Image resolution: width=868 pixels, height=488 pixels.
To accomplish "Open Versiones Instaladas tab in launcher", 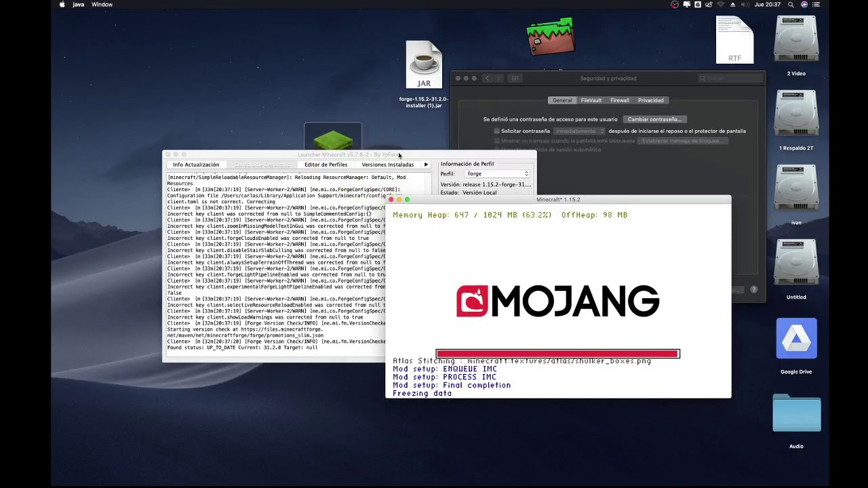I will click(388, 165).
